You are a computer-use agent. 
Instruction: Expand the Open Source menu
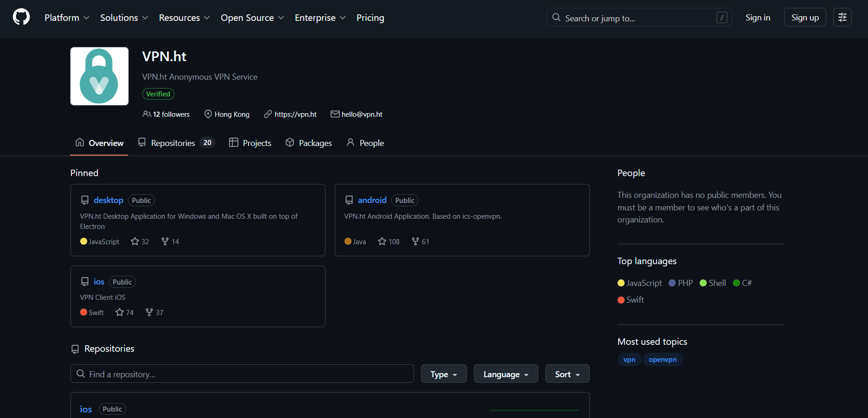point(252,18)
